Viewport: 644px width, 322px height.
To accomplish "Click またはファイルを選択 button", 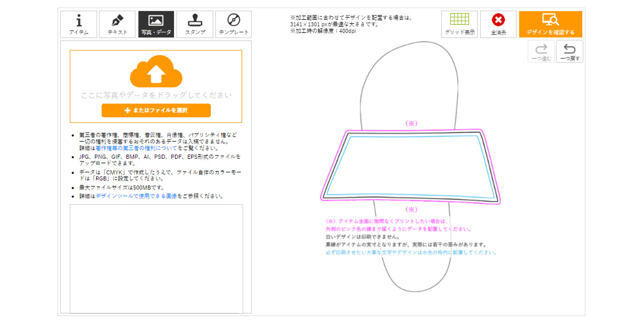I will 156,110.
